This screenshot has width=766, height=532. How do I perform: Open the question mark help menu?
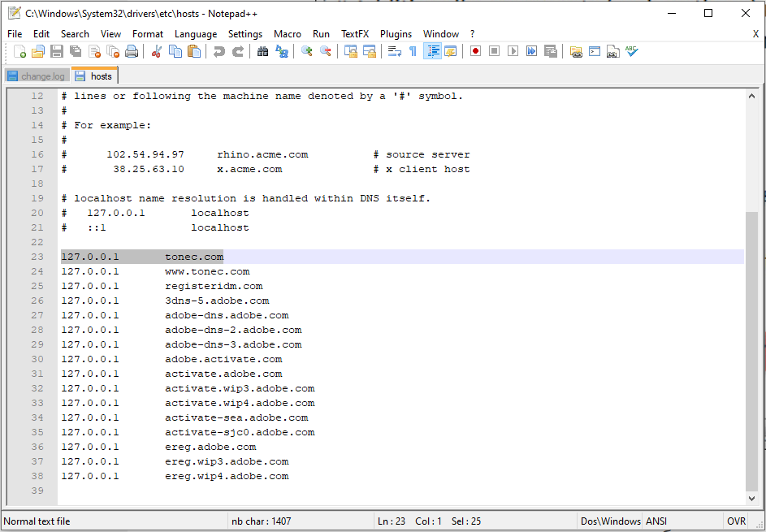point(473,34)
